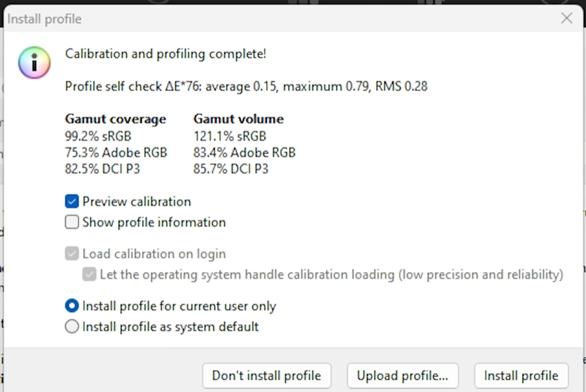586x392 pixels.
Task: Click the 121.1% sRGB volume value
Action: pyautogui.click(x=230, y=136)
